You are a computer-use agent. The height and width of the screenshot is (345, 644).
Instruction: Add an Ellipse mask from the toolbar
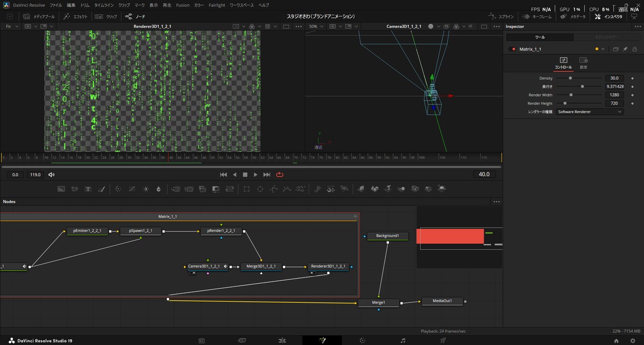(x=260, y=189)
